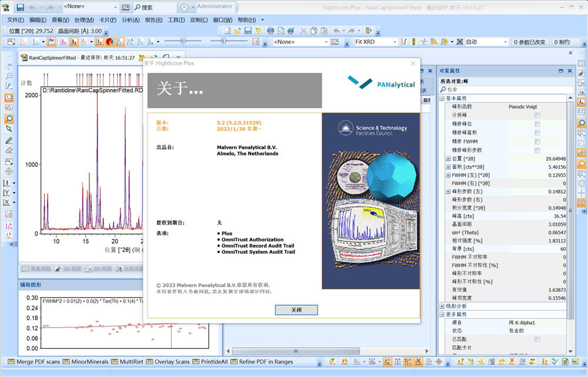Open the 分析(A) menu
The height and width of the screenshot is (377, 588).
131,20
